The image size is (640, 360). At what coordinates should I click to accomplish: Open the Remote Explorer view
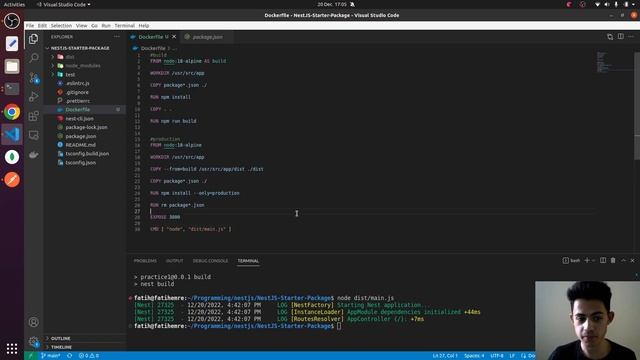tap(33, 135)
